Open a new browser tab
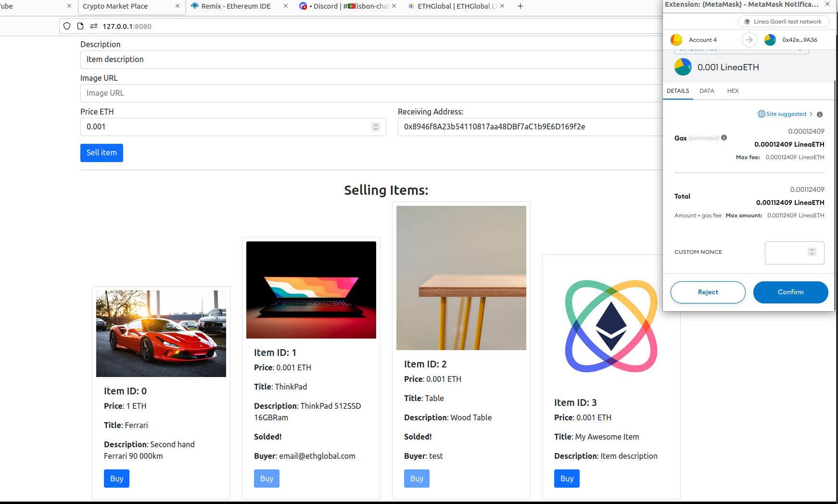838x504 pixels. point(520,6)
